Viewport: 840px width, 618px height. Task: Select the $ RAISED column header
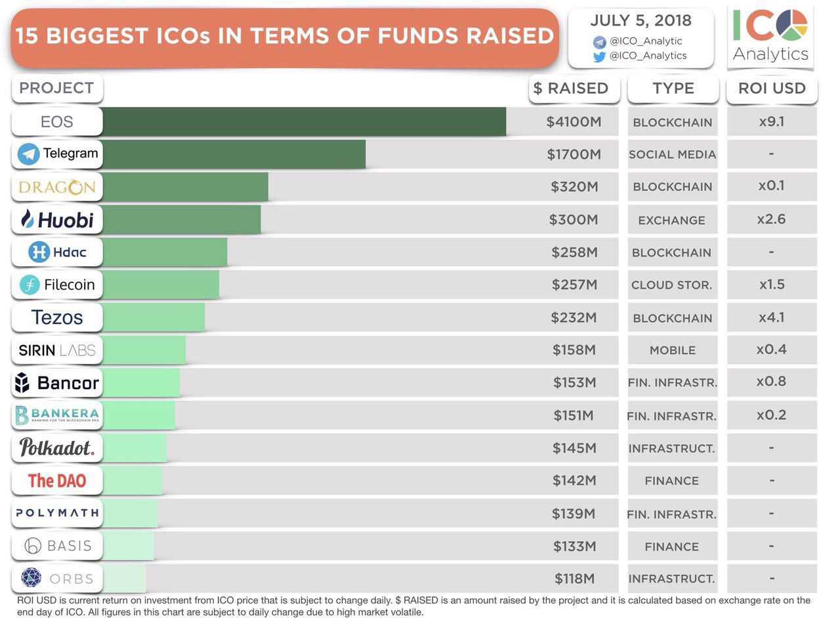[574, 89]
